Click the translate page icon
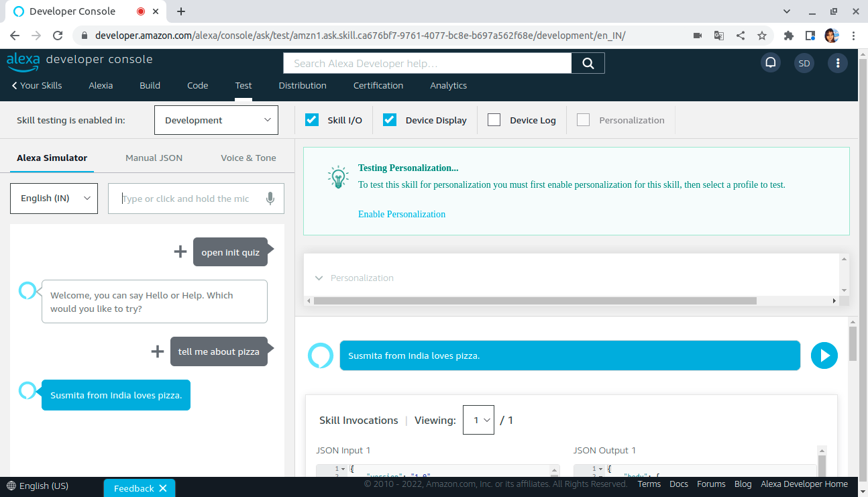This screenshot has width=868, height=497. click(719, 36)
